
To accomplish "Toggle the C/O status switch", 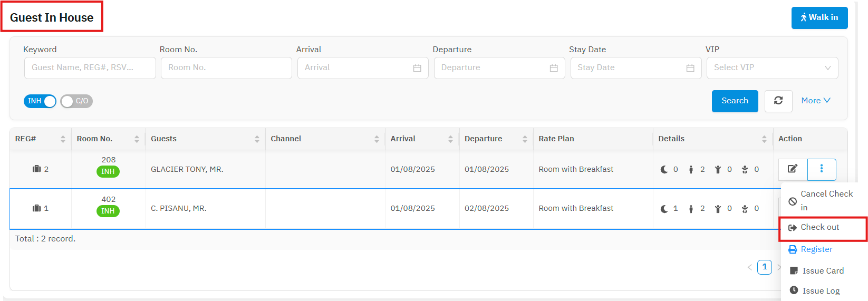I will (x=76, y=101).
